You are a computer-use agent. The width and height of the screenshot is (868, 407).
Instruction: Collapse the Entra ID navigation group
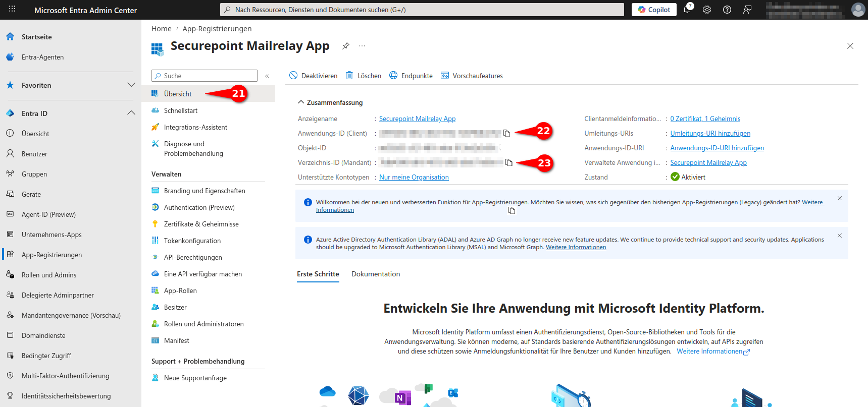131,113
